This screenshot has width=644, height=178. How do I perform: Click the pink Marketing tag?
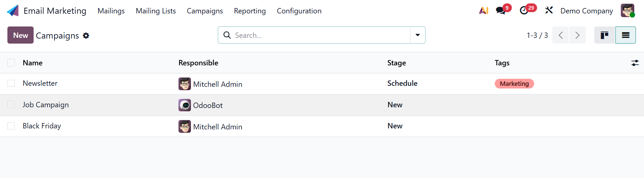514,83
